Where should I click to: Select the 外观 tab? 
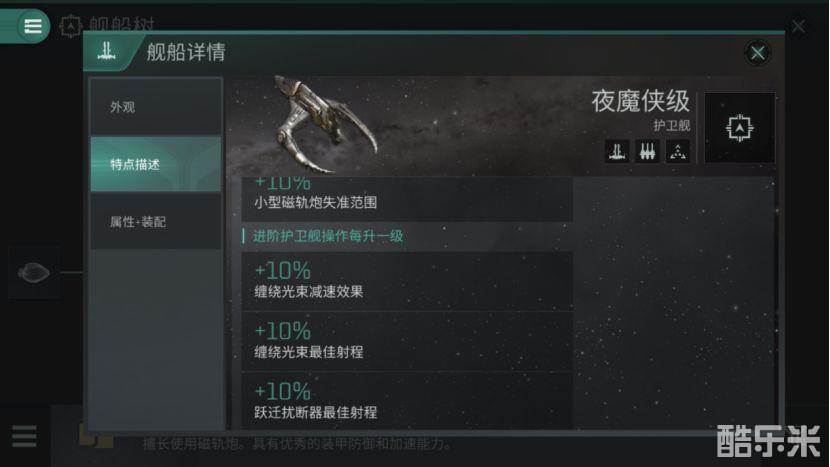tap(156, 106)
